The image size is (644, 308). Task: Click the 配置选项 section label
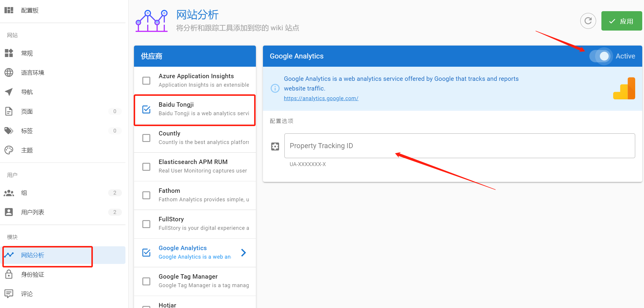[x=281, y=121]
